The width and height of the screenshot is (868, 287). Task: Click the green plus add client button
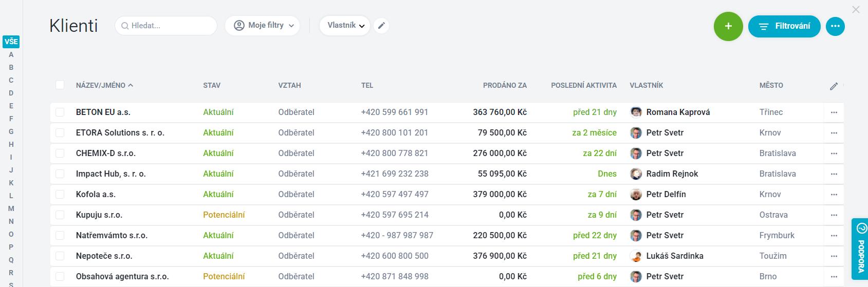[728, 26]
